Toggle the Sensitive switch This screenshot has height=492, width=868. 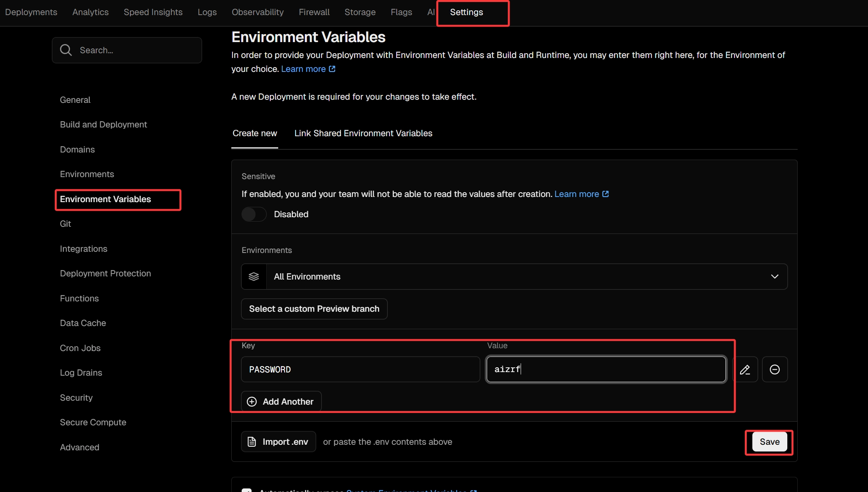pos(254,214)
